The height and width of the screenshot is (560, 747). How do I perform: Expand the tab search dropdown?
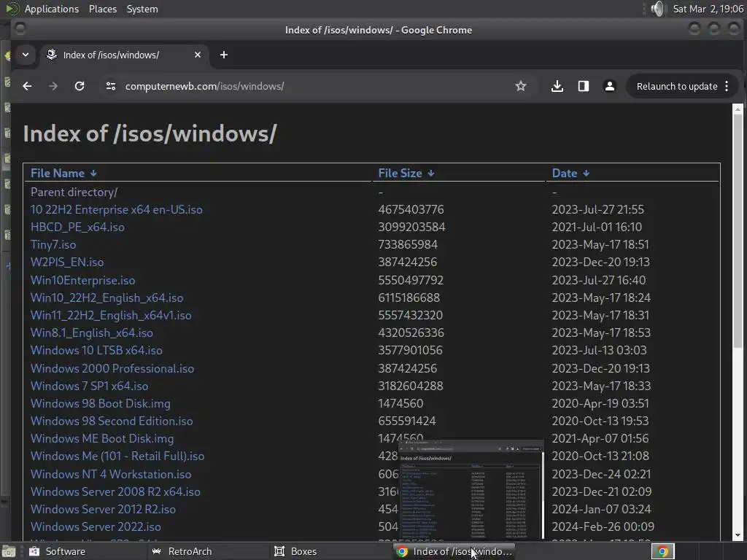26,55
